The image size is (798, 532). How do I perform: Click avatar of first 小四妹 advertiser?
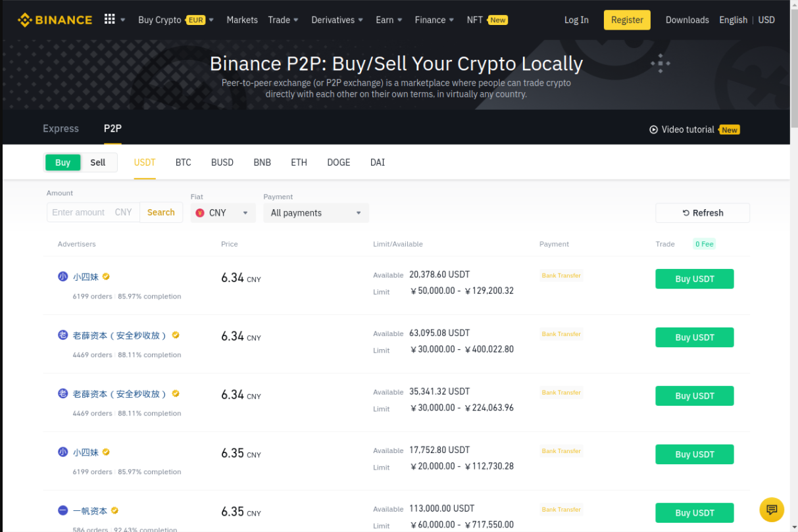pyautogui.click(x=63, y=277)
